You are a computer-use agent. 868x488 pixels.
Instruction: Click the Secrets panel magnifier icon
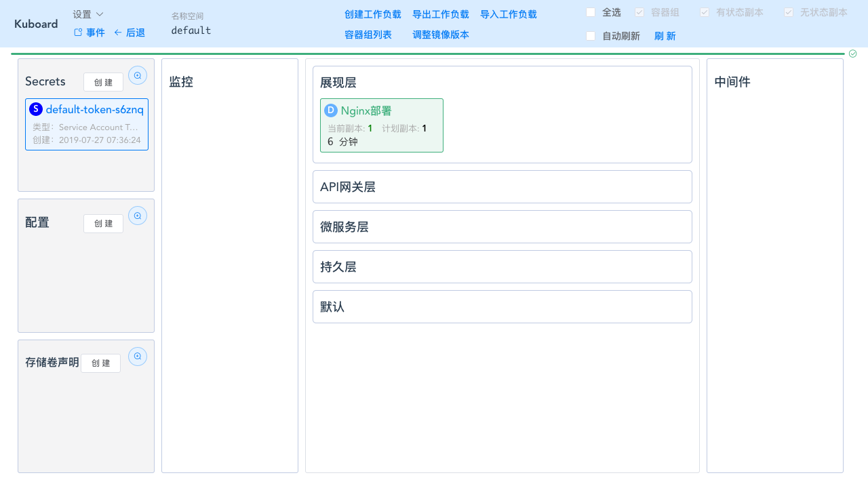(x=138, y=75)
